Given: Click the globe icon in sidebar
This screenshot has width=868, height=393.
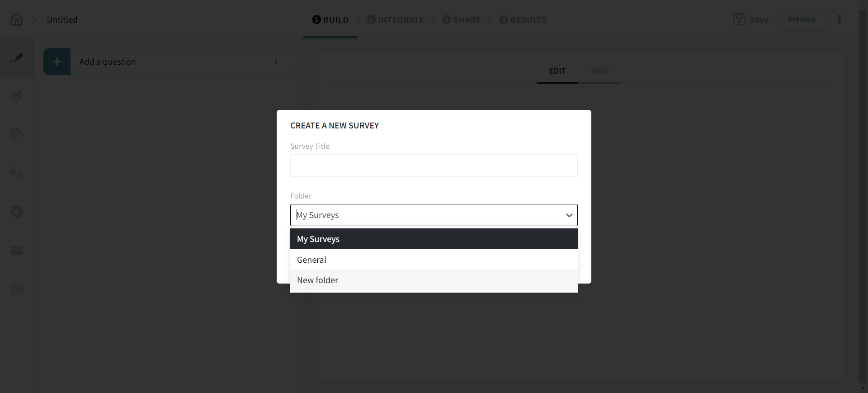Looking at the screenshot, I should (17, 134).
